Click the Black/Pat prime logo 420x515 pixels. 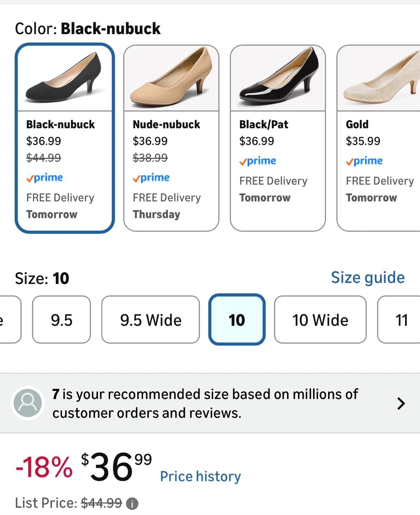coord(258,161)
